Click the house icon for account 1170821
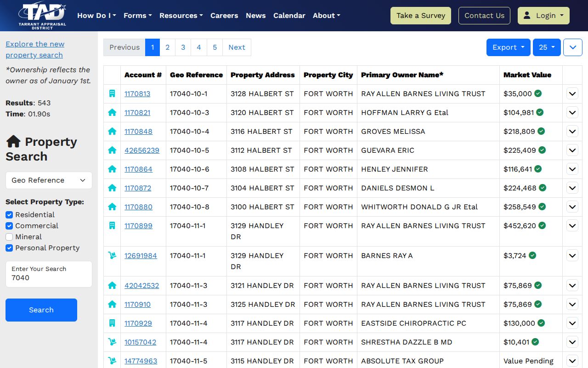The height and width of the screenshot is (368, 588). [x=112, y=112]
